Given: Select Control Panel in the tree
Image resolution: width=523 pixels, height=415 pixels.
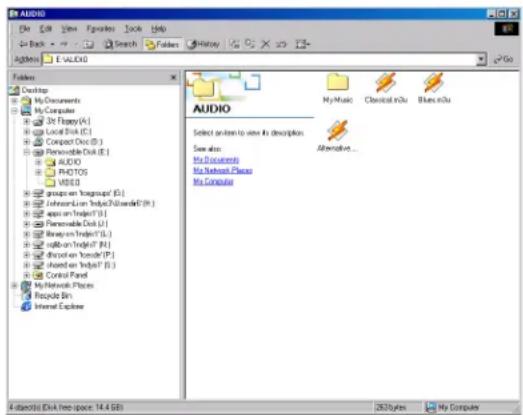Looking at the screenshot, I should tap(67, 275).
